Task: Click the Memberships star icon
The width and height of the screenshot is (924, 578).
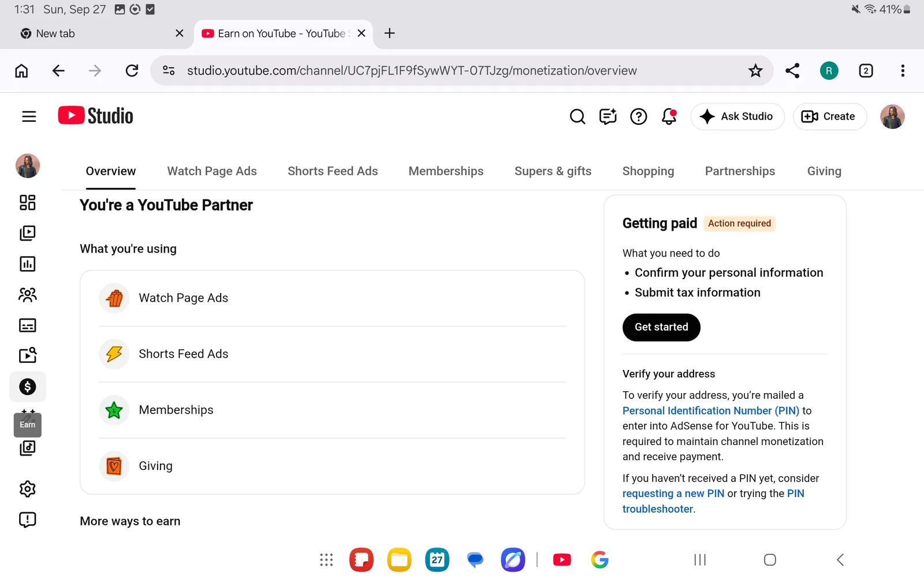Action: coord(114,410)
